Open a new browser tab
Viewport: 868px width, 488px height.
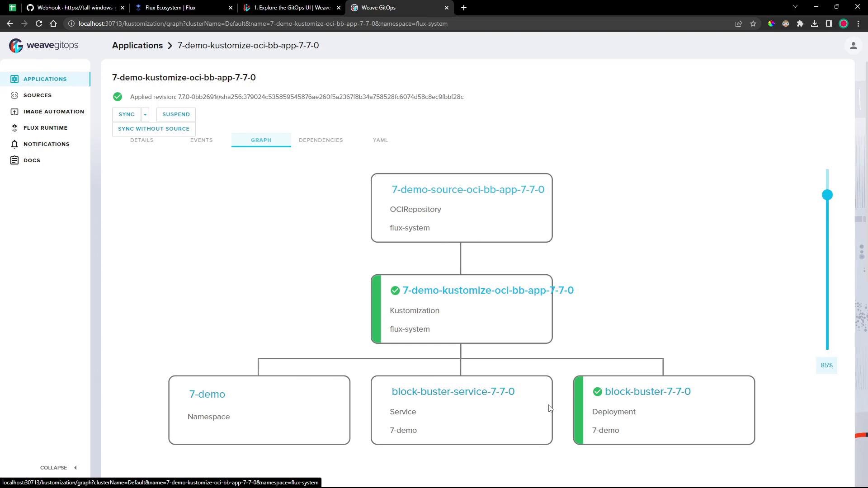pos(464,8)
